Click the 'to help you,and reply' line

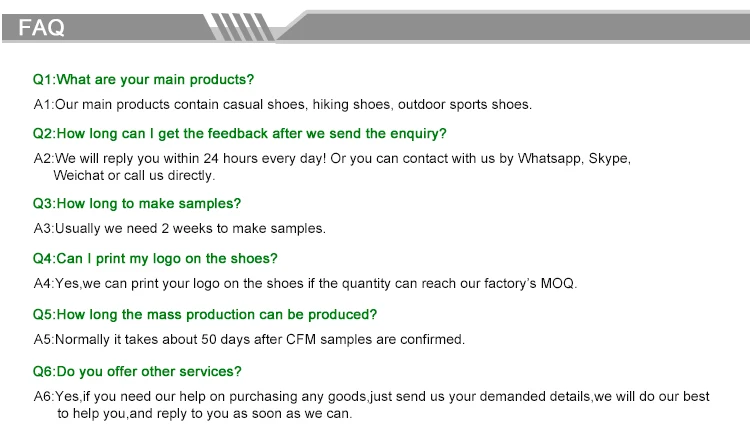(x=205, y=414)
